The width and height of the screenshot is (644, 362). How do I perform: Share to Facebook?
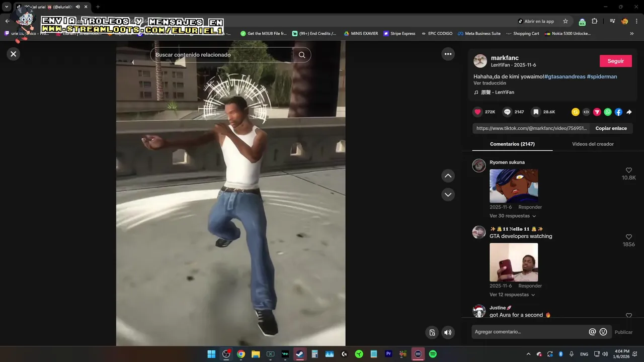tap(618, 112)
